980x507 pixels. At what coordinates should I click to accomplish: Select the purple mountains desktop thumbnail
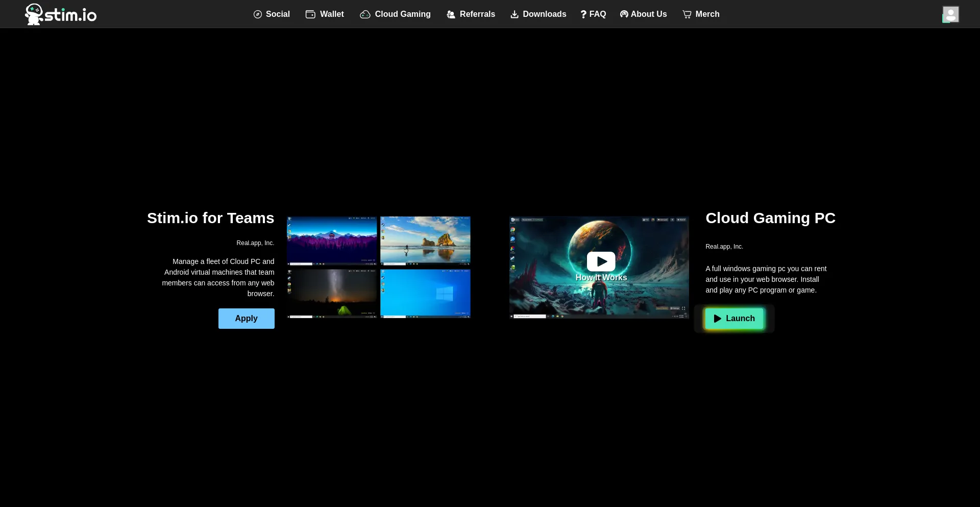click(332, 240)
